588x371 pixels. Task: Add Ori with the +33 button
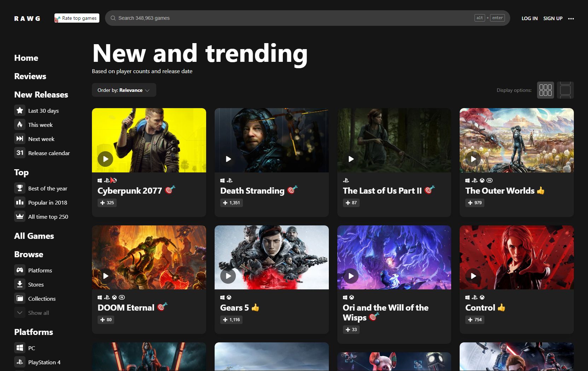point(351,330)
